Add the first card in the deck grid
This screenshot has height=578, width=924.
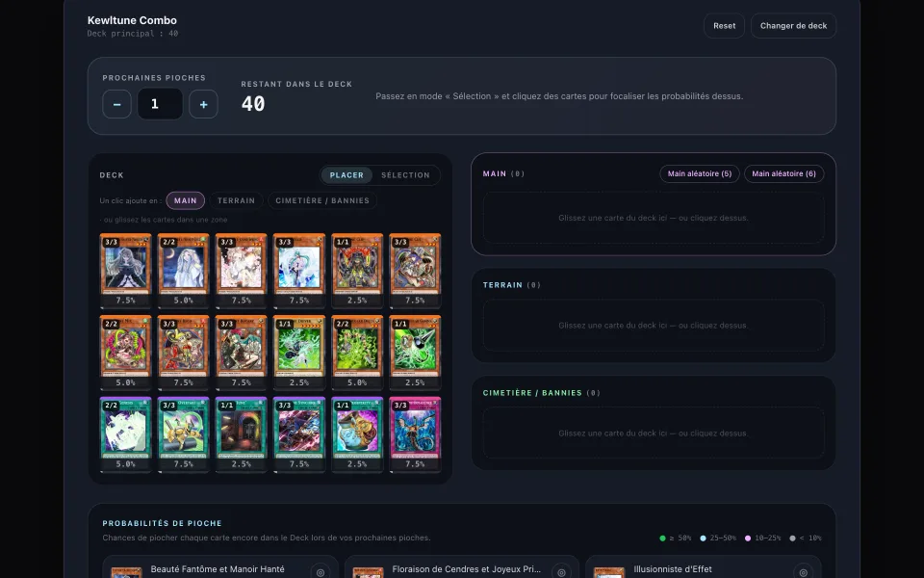[125, 271]
